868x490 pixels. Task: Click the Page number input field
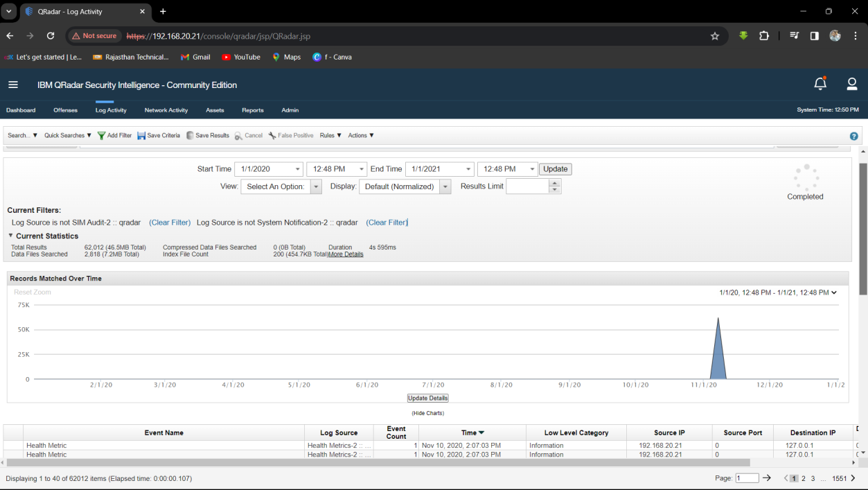coord(747,478)
